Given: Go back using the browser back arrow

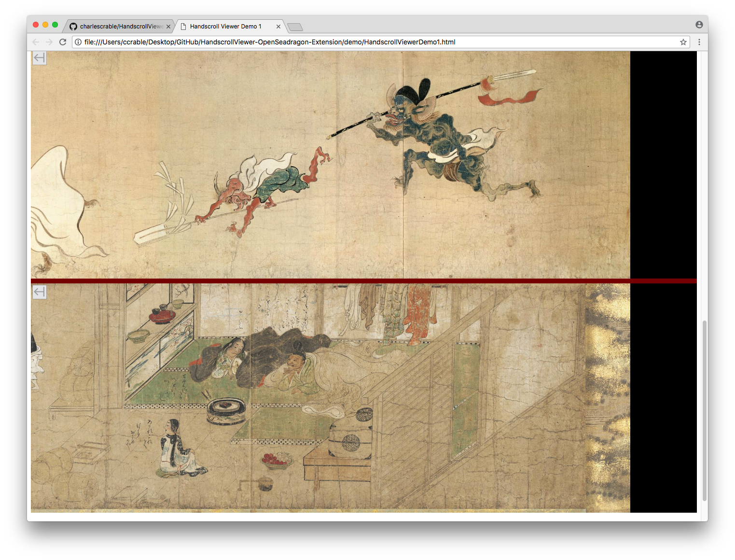Looking at the screenshot, I should coord(36,42).
